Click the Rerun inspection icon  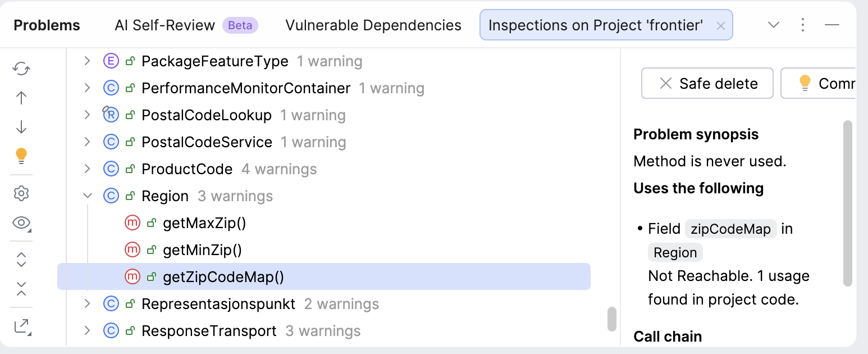tap(21, 69)
